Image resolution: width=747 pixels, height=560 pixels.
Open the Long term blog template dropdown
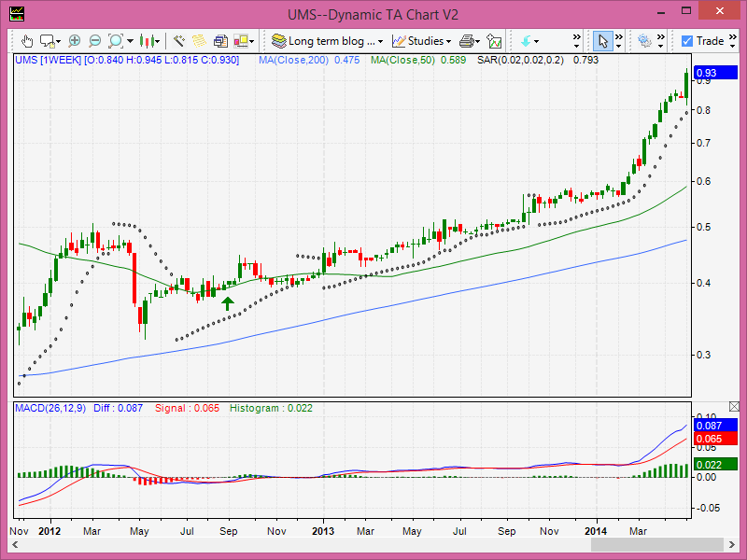pos(381,42)
